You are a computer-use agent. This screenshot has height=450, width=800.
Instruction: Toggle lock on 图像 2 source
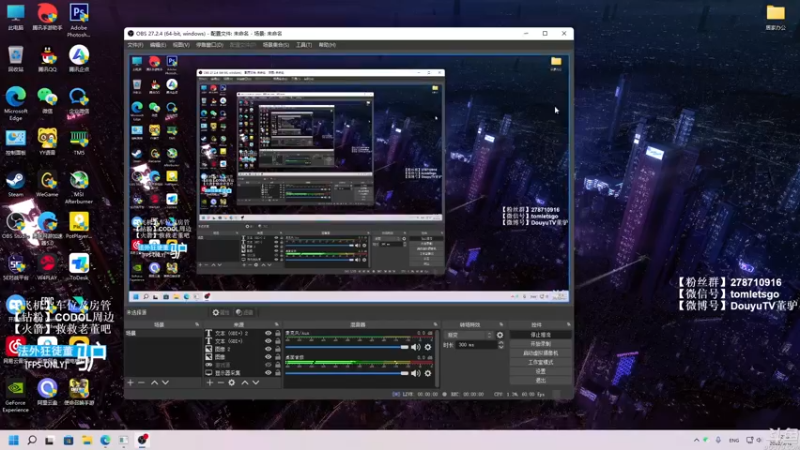click(x=278, y=349)
